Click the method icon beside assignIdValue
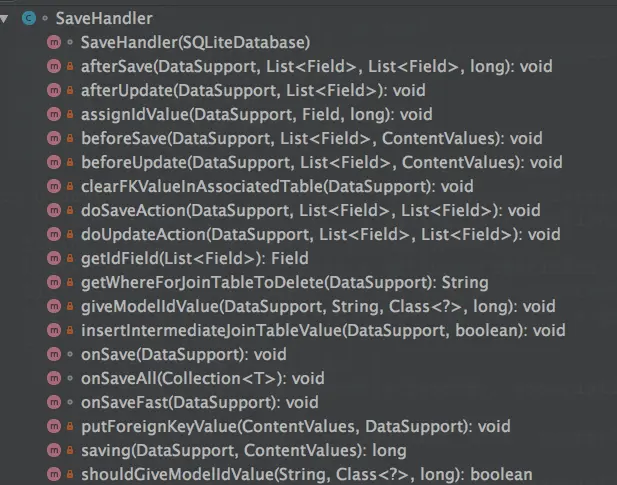Viewport: 617px width, 485px height. (x=53, y=114)
